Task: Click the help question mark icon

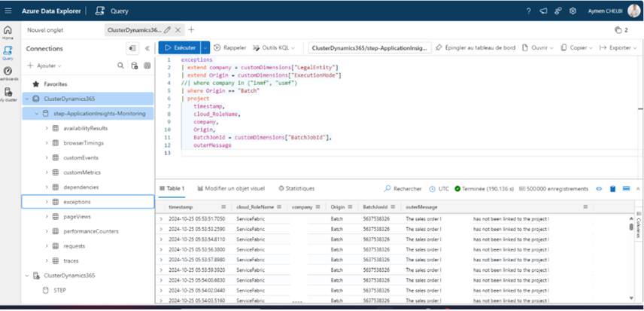Action: (529, 11)
